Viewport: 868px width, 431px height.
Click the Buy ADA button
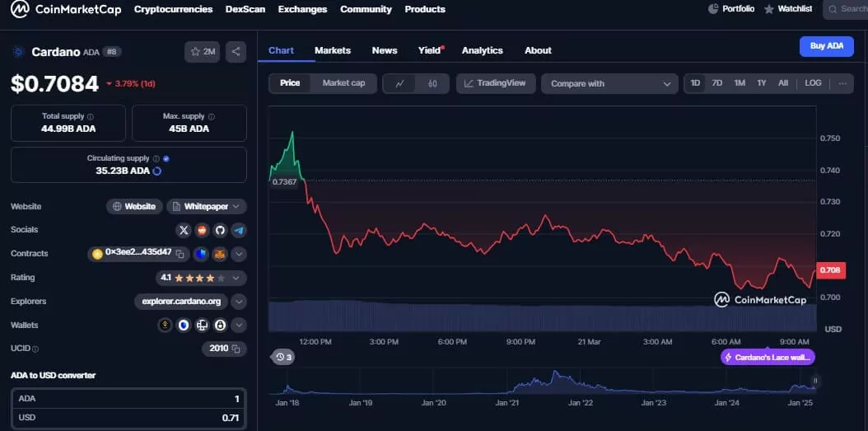pyautogui.click(x=827, y=46)
